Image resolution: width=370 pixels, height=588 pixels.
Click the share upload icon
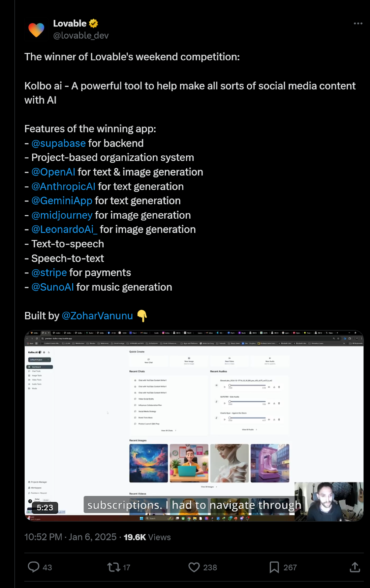[x=355, y=567]
